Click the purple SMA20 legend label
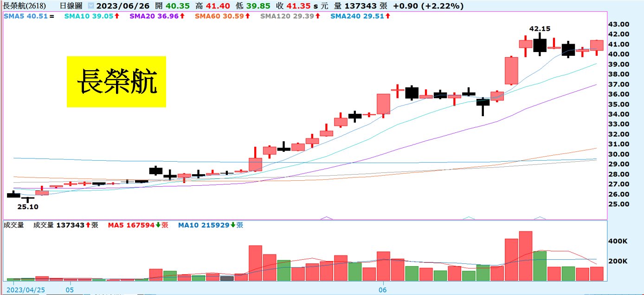The height and width of the screenshot is (295, 644). [143, 16]
